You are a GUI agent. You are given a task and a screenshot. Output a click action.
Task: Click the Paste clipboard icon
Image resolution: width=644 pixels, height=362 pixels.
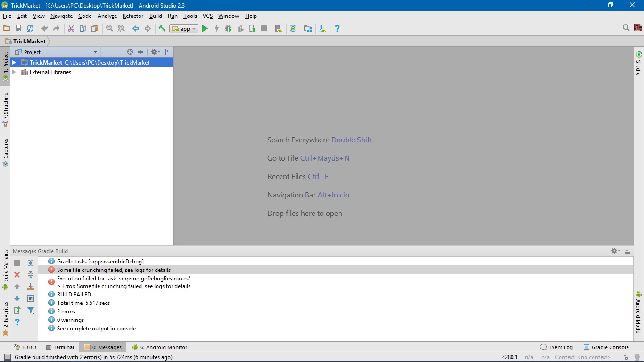click(x=95, y=29)
